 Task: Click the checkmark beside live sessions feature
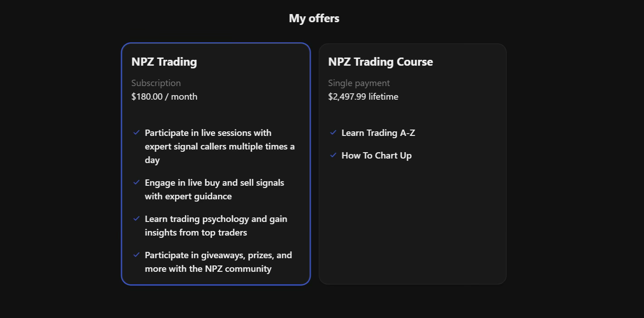click(x=136, y=132)
